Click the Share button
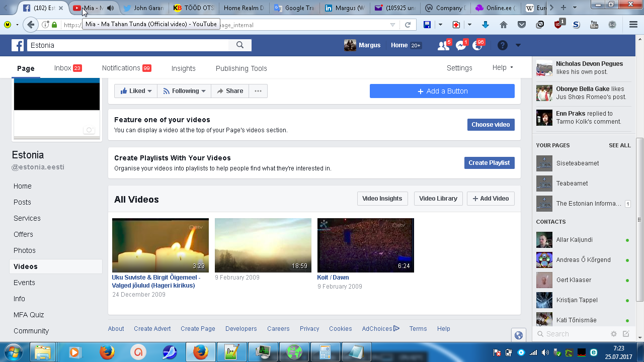Screen dimensions: 644x362 (x=230, y=91)
